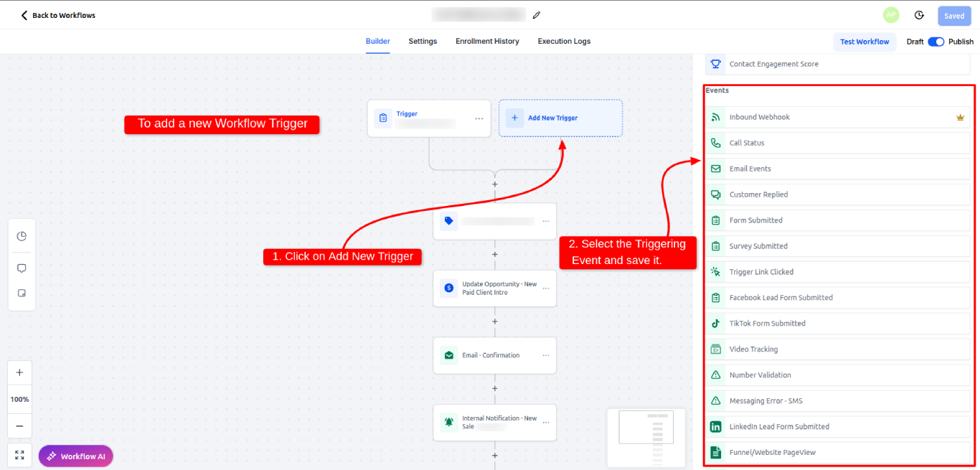
Task: Click the Test Workflow button
Action: tap(864, 42)
